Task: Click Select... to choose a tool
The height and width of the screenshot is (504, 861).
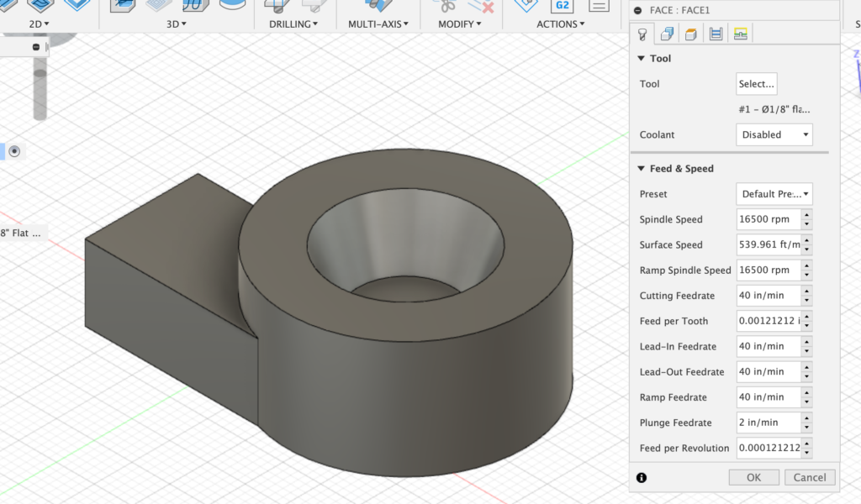Action: (x=756, y=84)
